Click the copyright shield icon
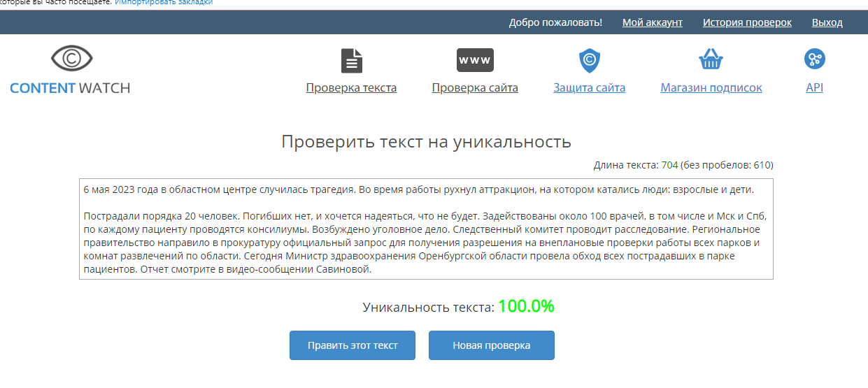868x388 pixels. click(x=590, y=61)
